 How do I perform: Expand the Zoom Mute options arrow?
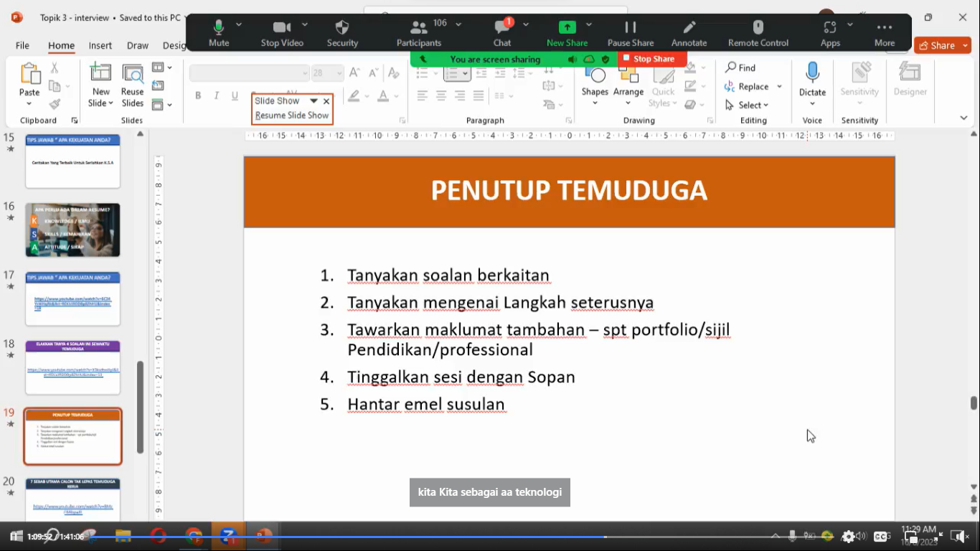click(x=239, y=24)
